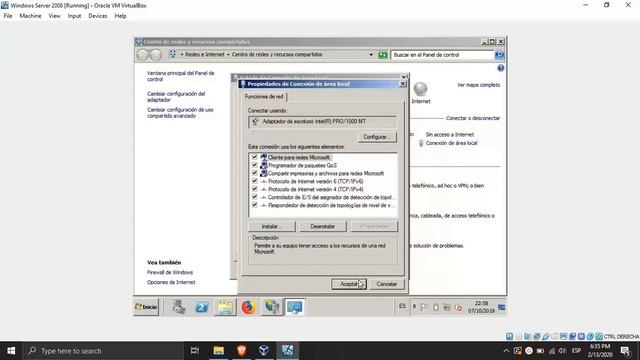This screenshot has width=640, height=360.
Task: Click the search magnifier icon in Control Panel
Action: tap(499, 55)
